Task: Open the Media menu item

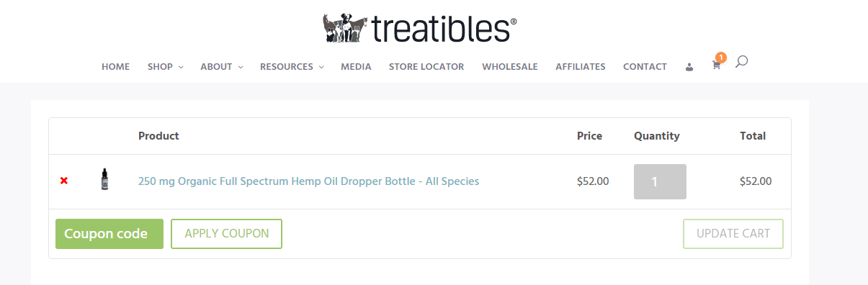Action: point(356,67)
